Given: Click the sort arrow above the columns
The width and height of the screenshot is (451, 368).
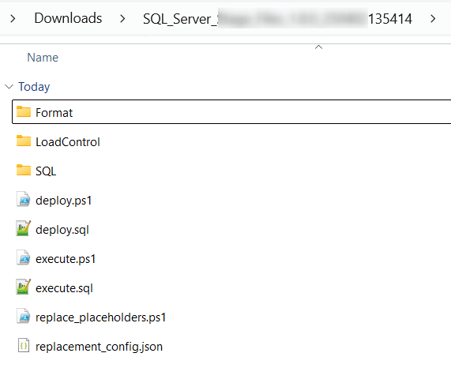Looking at the screenshot, I should 319,47.
